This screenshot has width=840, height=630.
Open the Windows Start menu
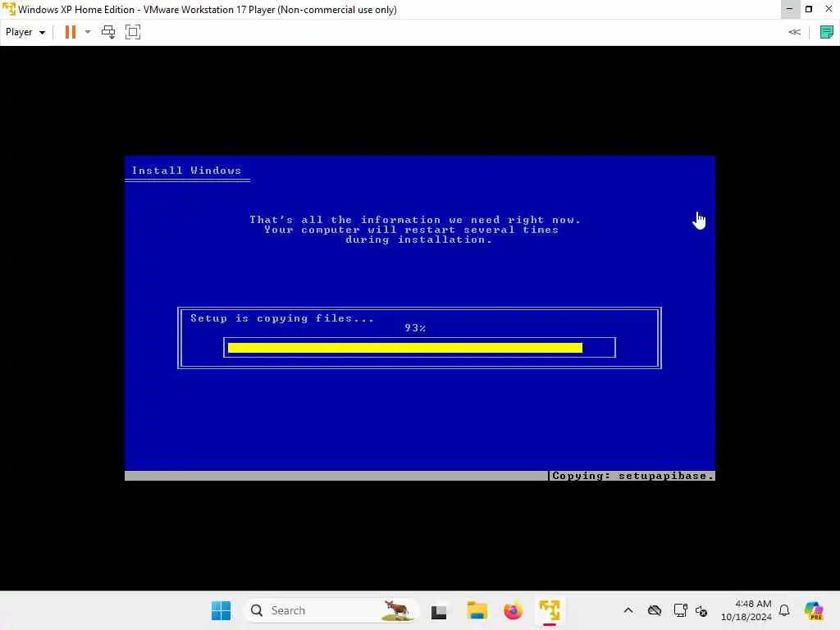pyautogui.click(x=221, y=610)
